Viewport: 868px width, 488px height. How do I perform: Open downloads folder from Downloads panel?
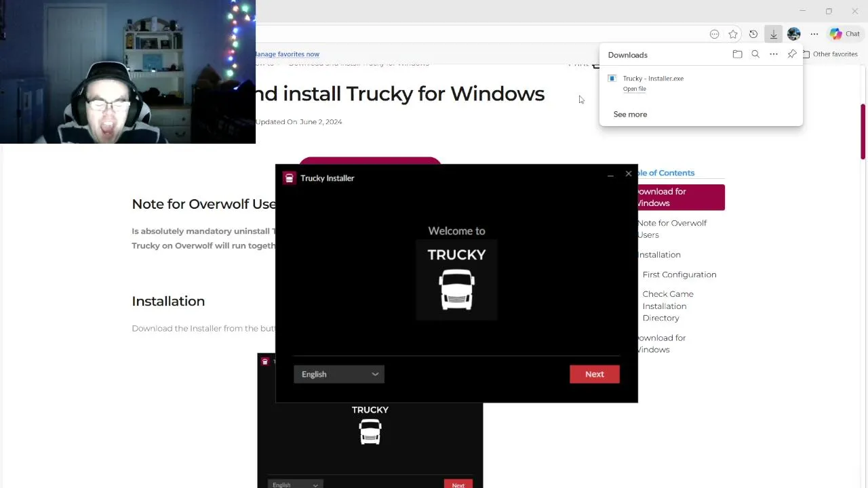[737, 54]
